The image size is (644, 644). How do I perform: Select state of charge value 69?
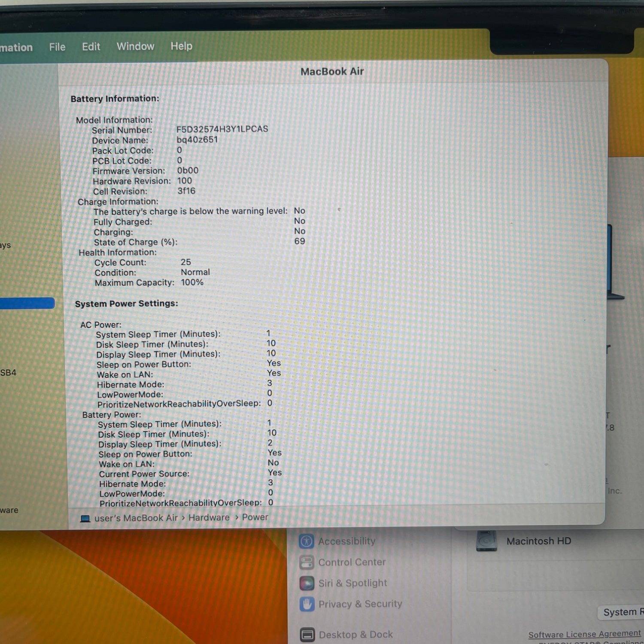pos(300,241)
